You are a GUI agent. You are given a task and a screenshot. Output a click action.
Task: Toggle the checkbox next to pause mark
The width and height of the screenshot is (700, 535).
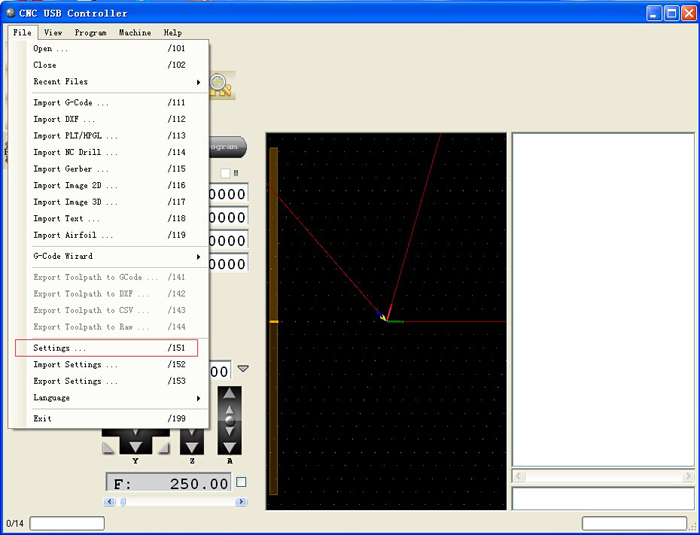pyautogui.click(x=225, y=173)
